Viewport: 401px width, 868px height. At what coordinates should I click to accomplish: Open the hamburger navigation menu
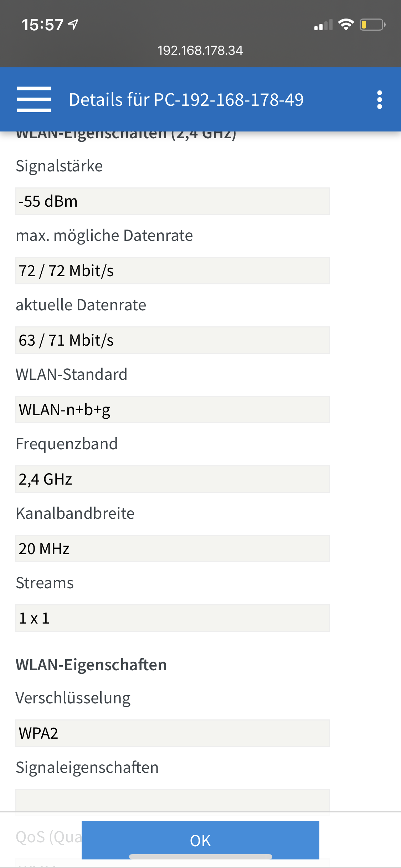pyautogui.click(x=34, y=99)
